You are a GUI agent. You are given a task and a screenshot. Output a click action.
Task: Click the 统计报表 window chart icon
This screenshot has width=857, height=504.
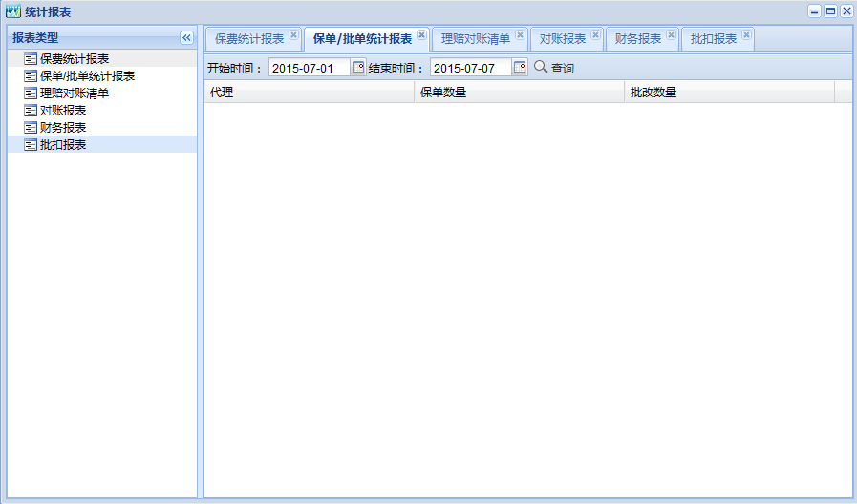tap(13, 11)
